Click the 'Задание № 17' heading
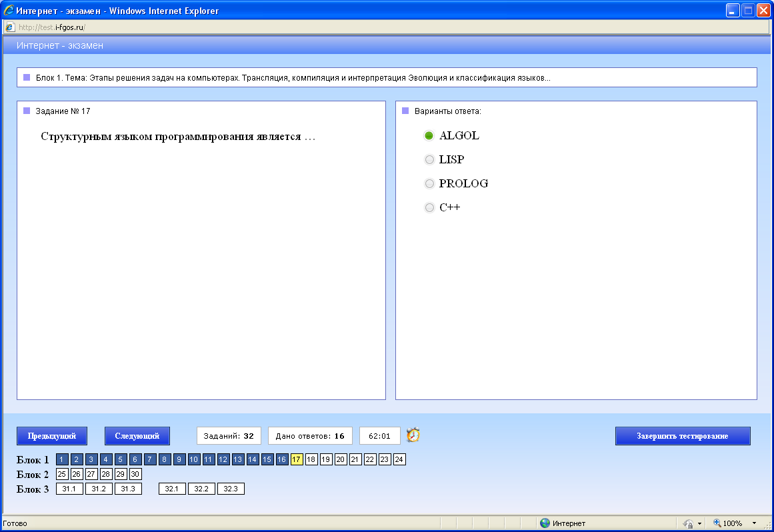Viewport: 774px width, 532px height. pyautogui.click(x=63, y=111)
